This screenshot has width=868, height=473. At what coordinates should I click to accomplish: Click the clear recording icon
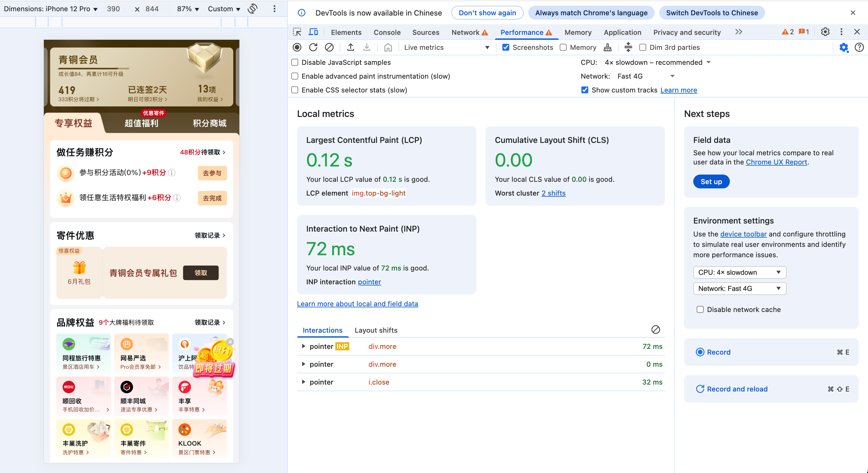[329, 48]
